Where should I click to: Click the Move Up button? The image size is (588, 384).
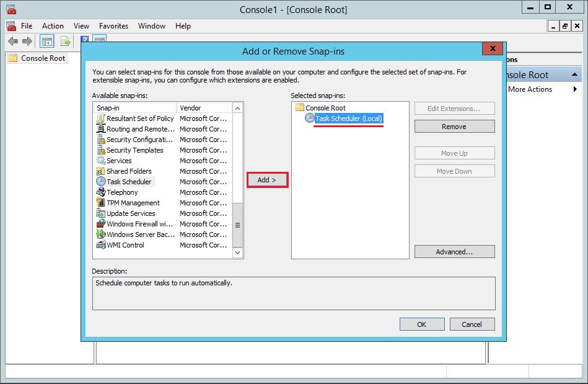tap(454, 153)
